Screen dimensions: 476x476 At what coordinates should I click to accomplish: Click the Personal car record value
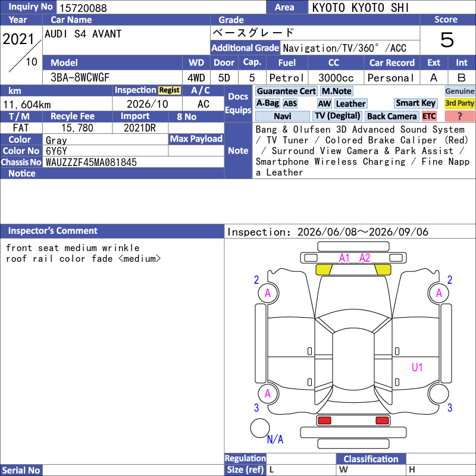pos(391,78)
